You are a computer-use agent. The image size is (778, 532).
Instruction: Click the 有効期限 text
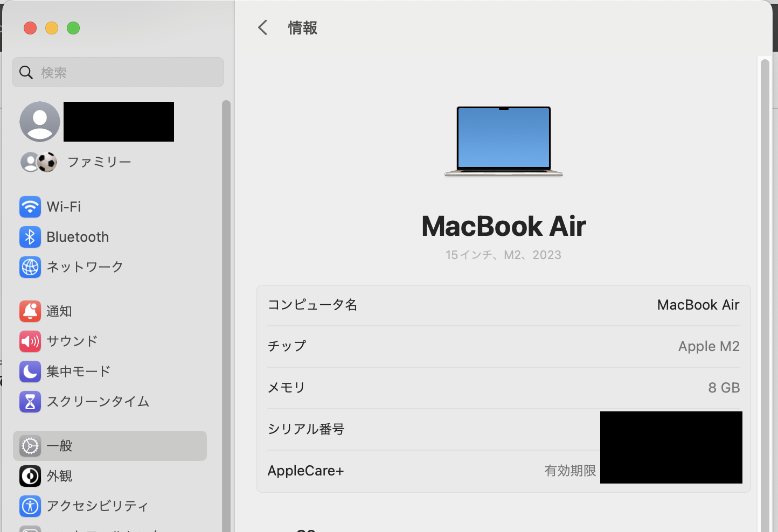(x=570, y=471)
